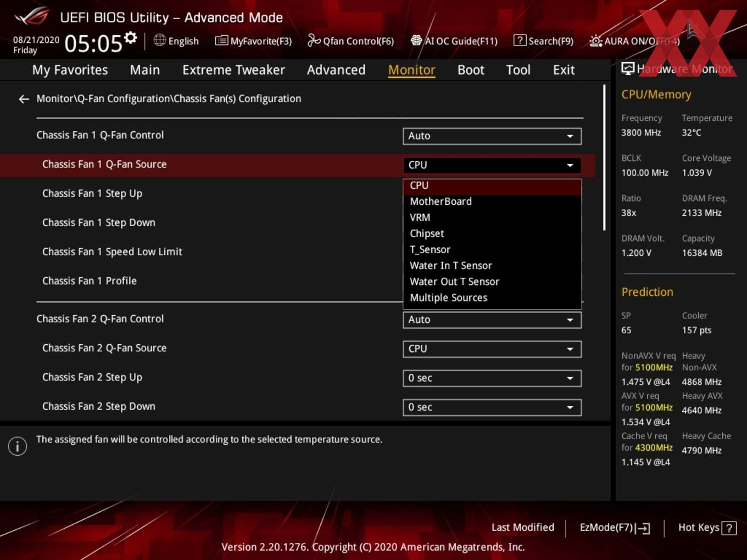
Task: Click the settings list vertical scrollbar
Action: (x=604, y=158)
